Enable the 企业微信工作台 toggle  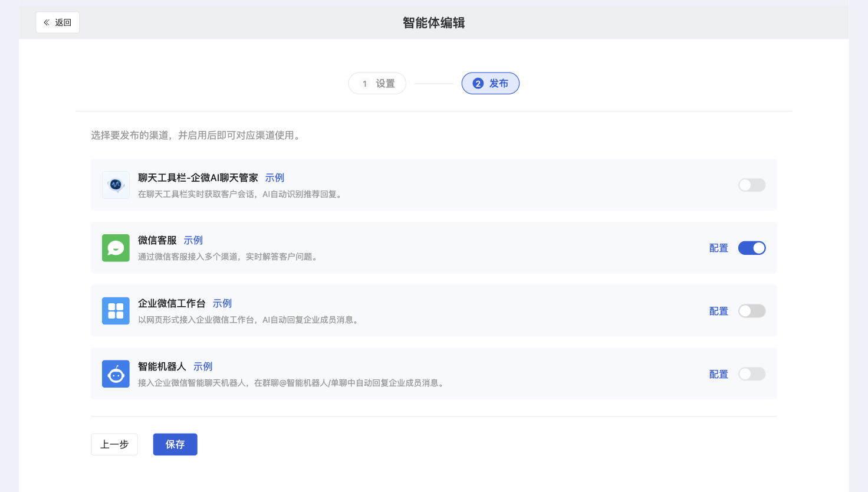752,311
